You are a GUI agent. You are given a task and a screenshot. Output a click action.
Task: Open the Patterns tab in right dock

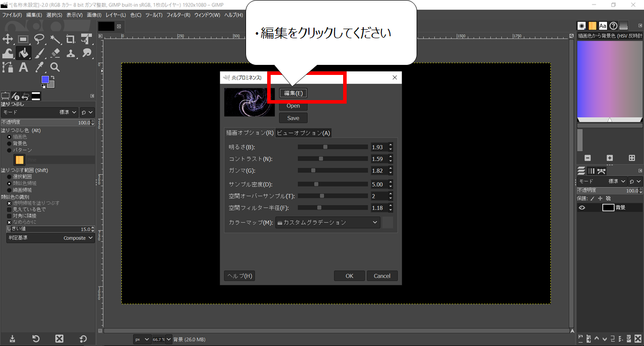pyautogui.click(x=592, y=26)
